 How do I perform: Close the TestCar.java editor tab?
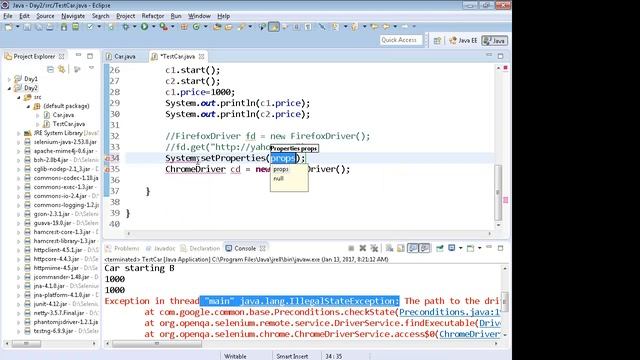click(202, 56)
